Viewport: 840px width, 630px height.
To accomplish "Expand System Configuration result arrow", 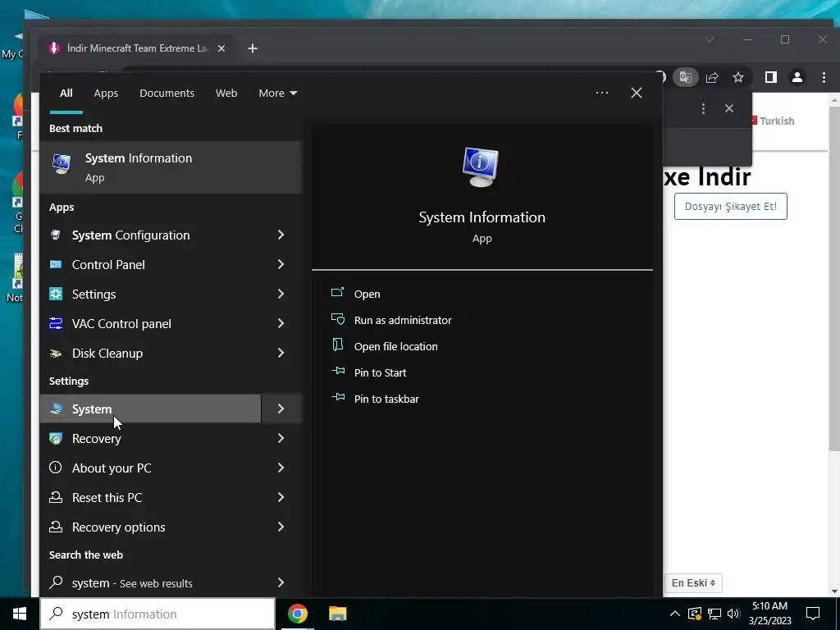I will tap(281, 235).
